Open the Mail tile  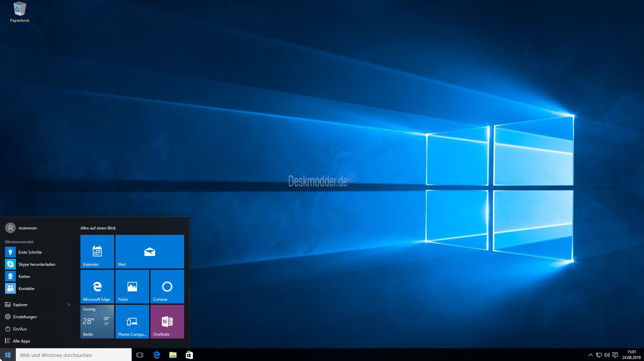coord(150,252)
